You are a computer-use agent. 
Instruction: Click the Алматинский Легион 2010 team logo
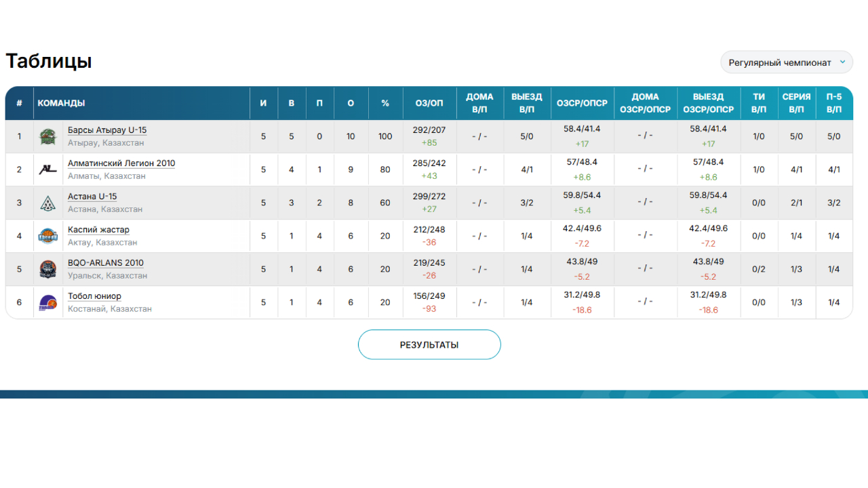coord(47,169)
